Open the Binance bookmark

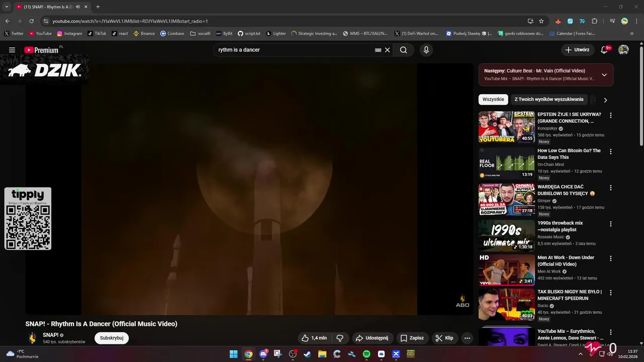144,34
